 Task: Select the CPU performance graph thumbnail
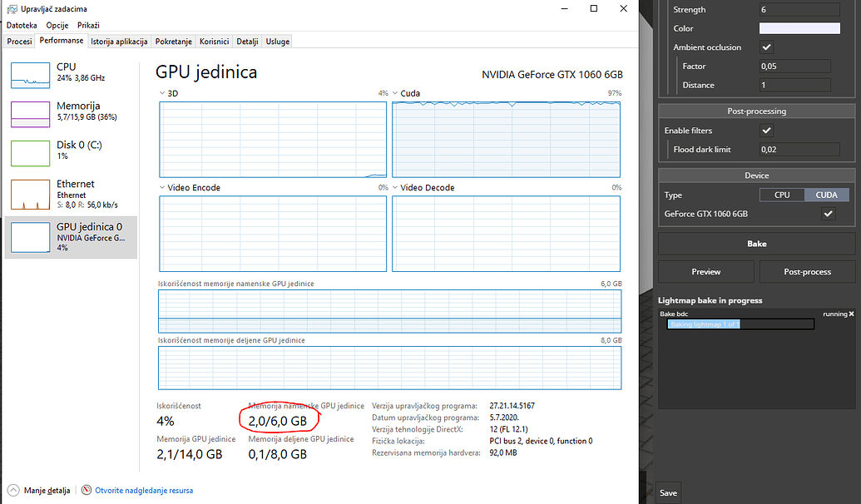[x=30, y=75]
